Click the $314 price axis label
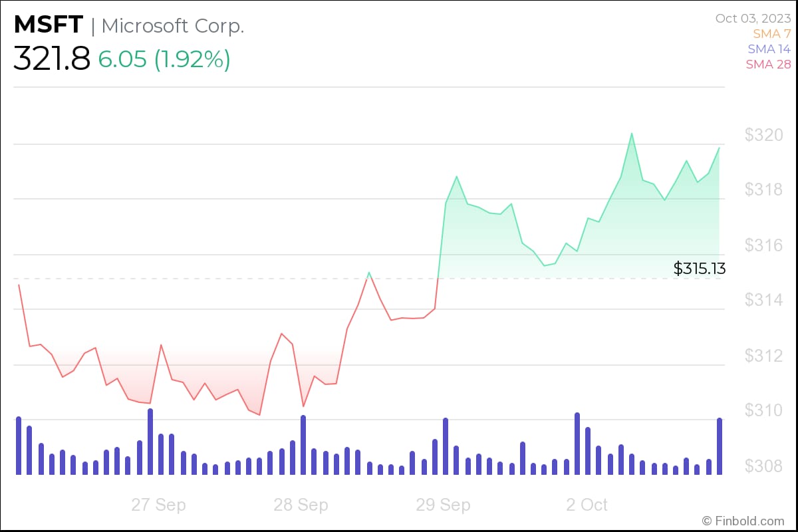The width and height of the screenshot is (798, 532). [x=762, y=301]
